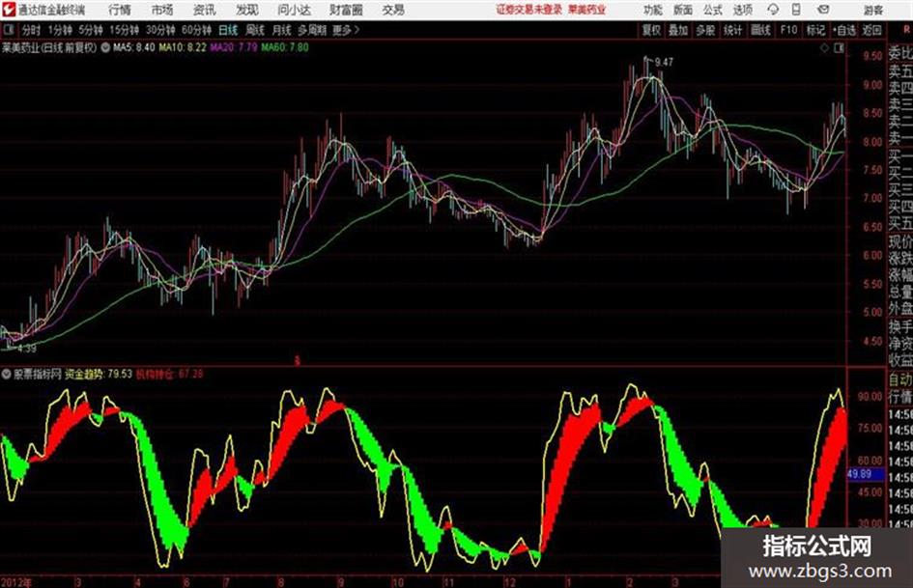The image size is (913, 588).
Task: Open the 选项 menu
Action: pos(742,10)
